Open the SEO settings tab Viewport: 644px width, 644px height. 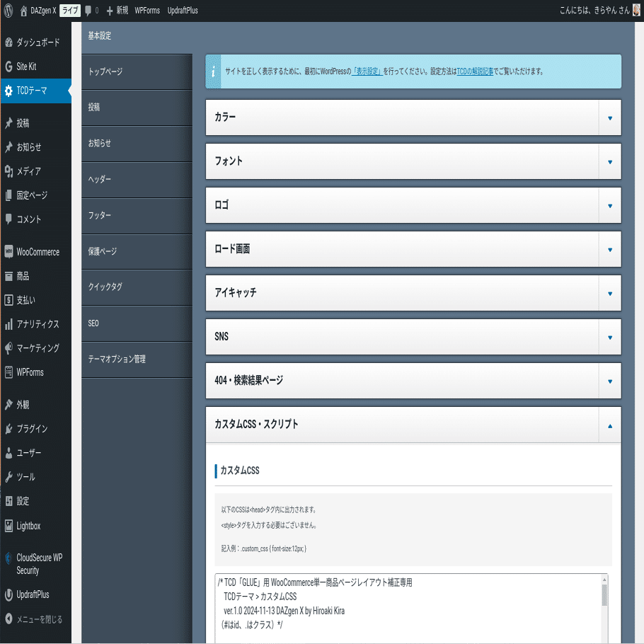coord(137,323)
